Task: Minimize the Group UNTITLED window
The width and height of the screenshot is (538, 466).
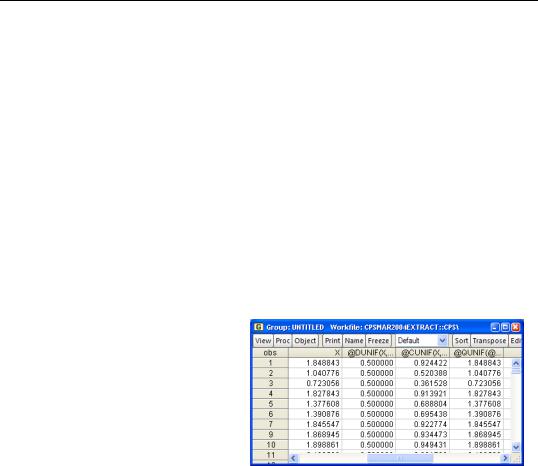Action: (x=495, y=327)
